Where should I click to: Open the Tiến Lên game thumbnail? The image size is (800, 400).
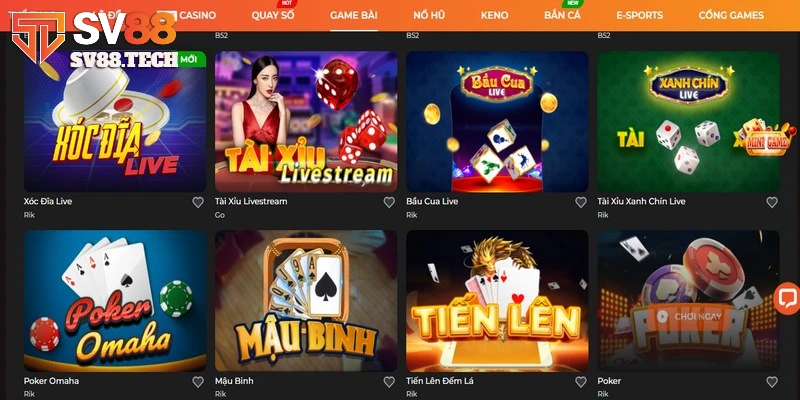(497, 301)
